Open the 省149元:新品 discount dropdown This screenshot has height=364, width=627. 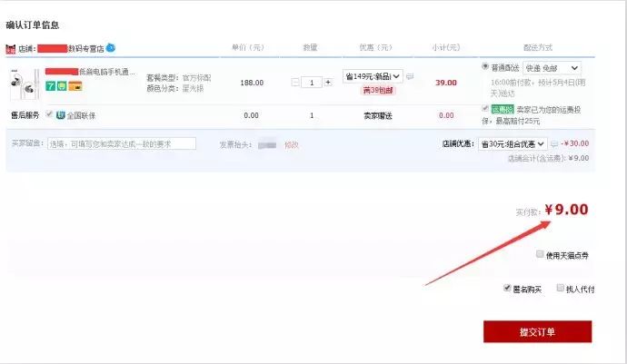tap(373, 76)
